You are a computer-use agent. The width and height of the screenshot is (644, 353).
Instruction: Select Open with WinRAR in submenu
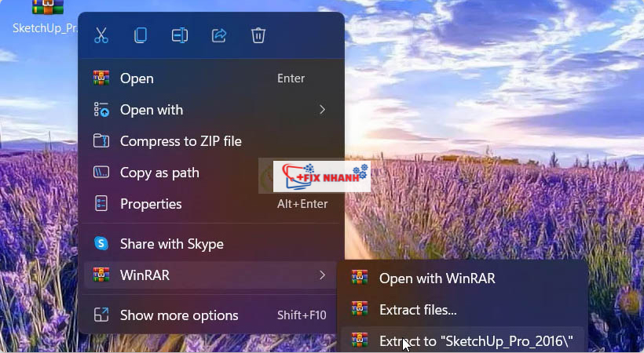tap(463, 278)
